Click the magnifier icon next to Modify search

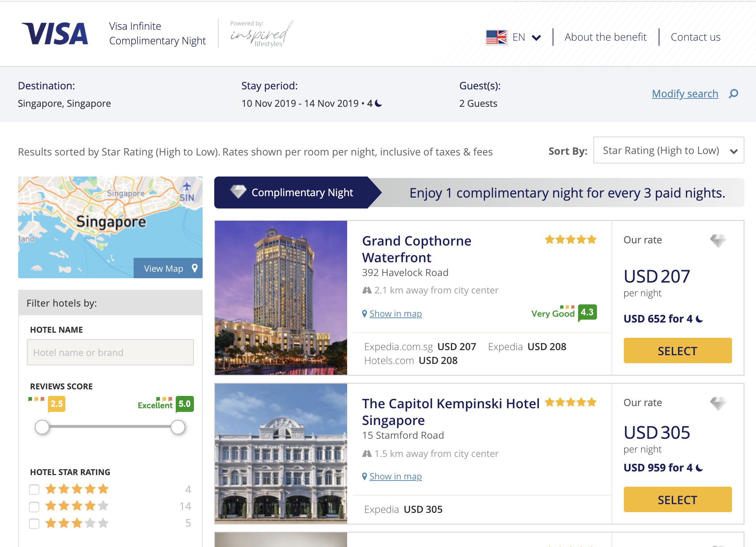733,94
